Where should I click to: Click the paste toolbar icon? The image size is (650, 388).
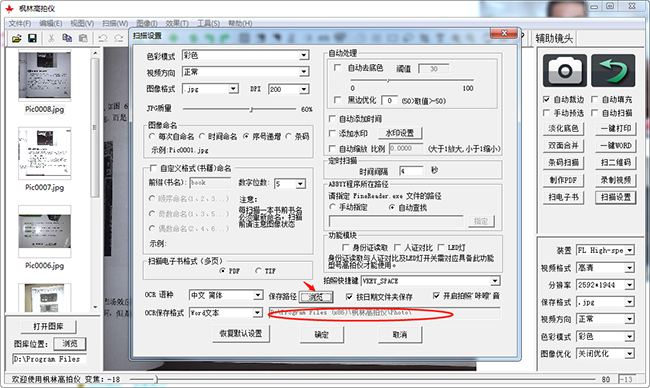coord(83,39)
